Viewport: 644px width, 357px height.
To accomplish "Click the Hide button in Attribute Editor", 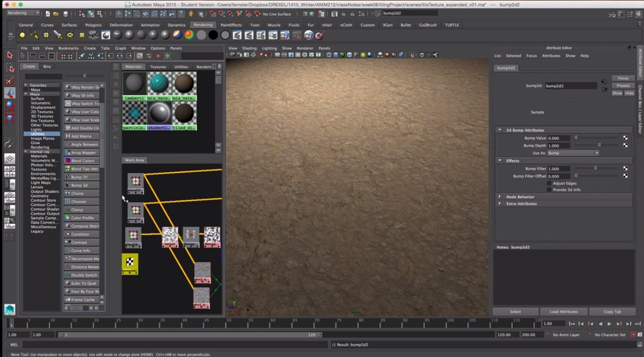I will (629, 93).
